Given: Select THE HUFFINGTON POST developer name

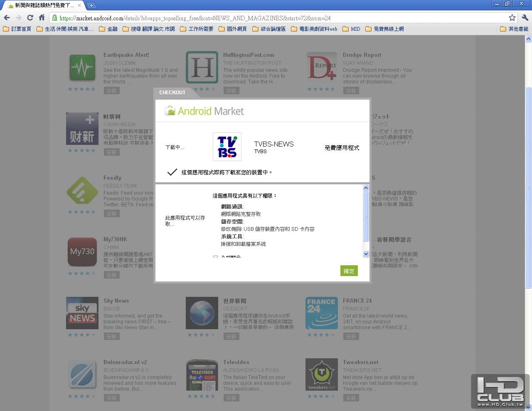Looking at the screenshot, I should pos(252,63).
